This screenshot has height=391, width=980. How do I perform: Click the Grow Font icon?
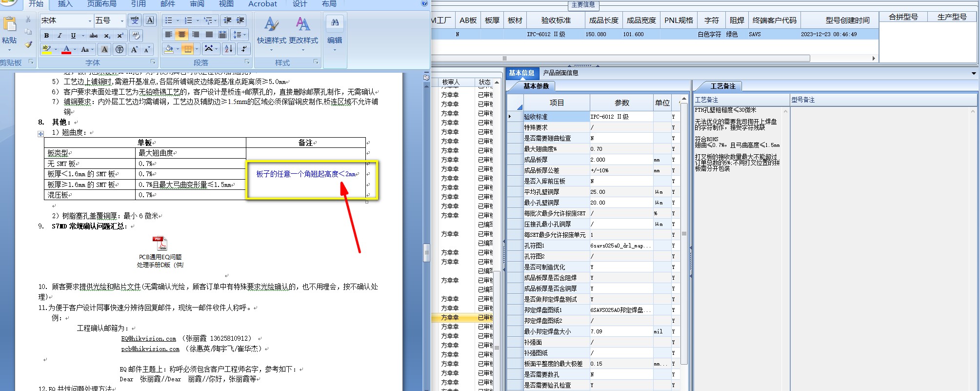point(134,49)
